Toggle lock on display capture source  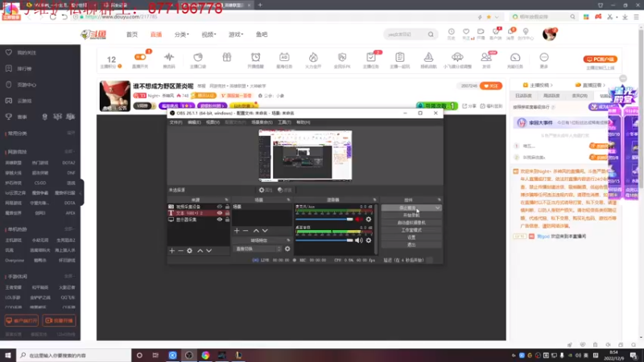(x=227, y=220)
